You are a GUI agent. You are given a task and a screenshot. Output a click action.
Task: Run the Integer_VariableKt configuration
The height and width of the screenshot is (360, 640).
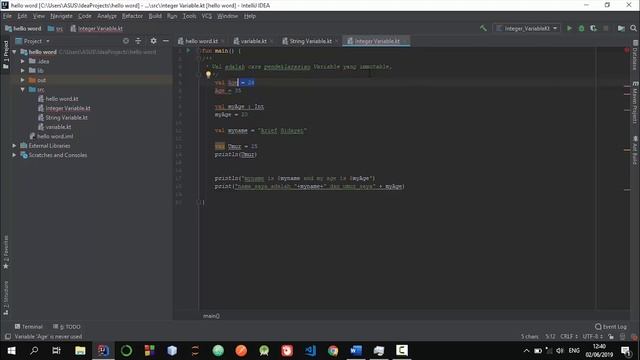[569, 28]
